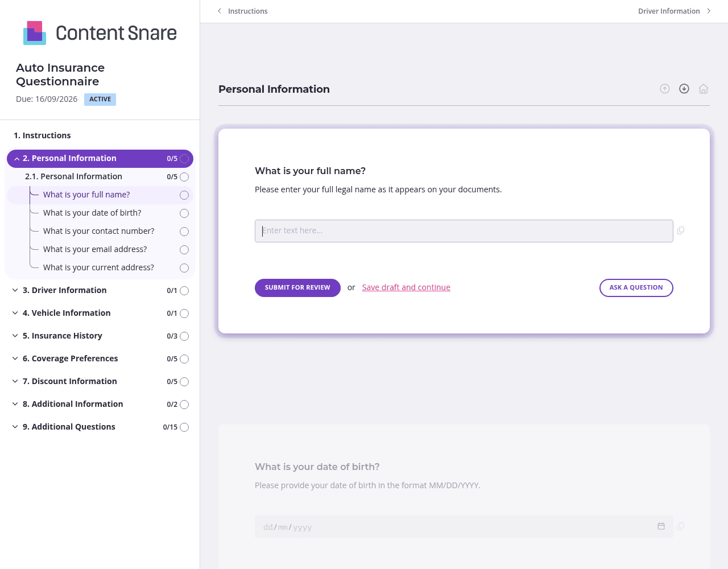Toggle status circle for Vehicle Information
The image size is (728, 569).
coord(184,314)
